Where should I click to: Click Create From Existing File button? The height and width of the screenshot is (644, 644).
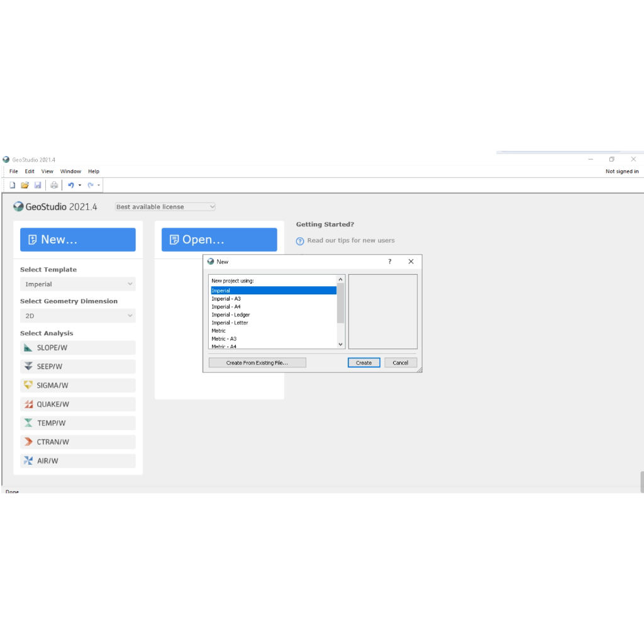(x=257, y=363)
